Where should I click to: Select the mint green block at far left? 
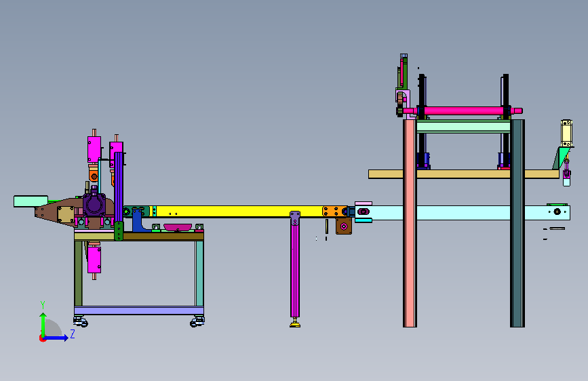coord(31,201)
